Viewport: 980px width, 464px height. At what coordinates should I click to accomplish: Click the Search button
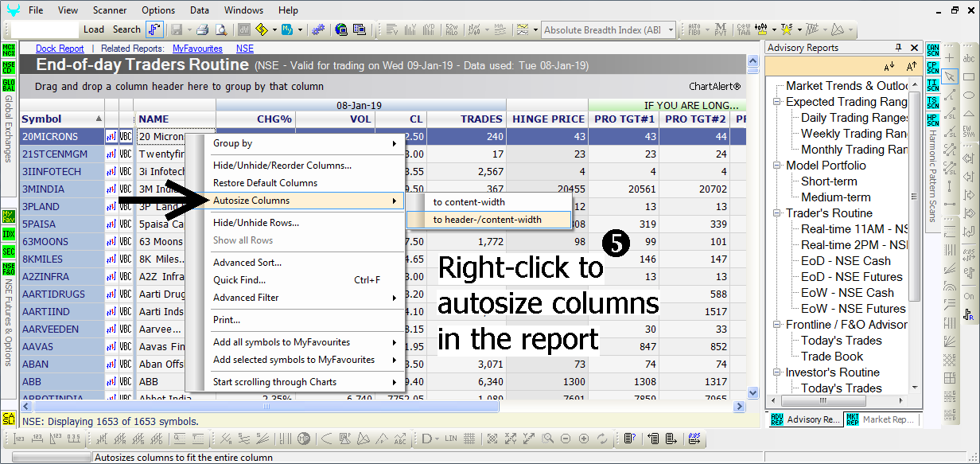[x=126, y=29]
